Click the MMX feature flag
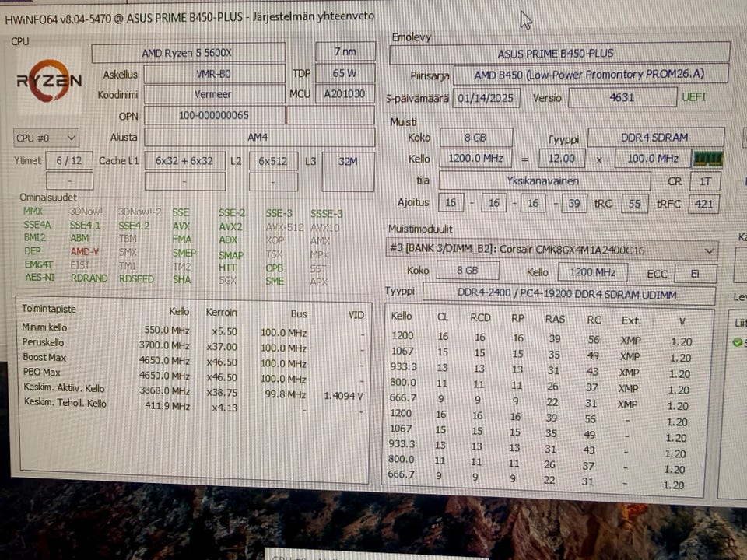The height and width of the screenshot is (560, 747). click(33, 211)
